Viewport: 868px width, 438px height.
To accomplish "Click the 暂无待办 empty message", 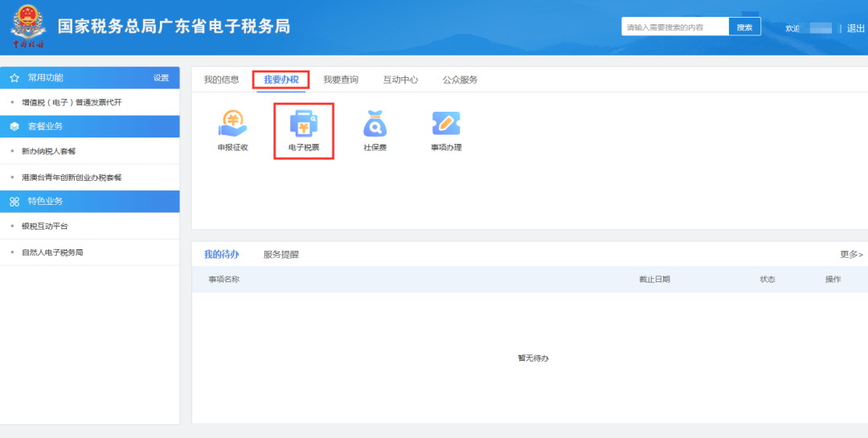I will coord(533,358).
